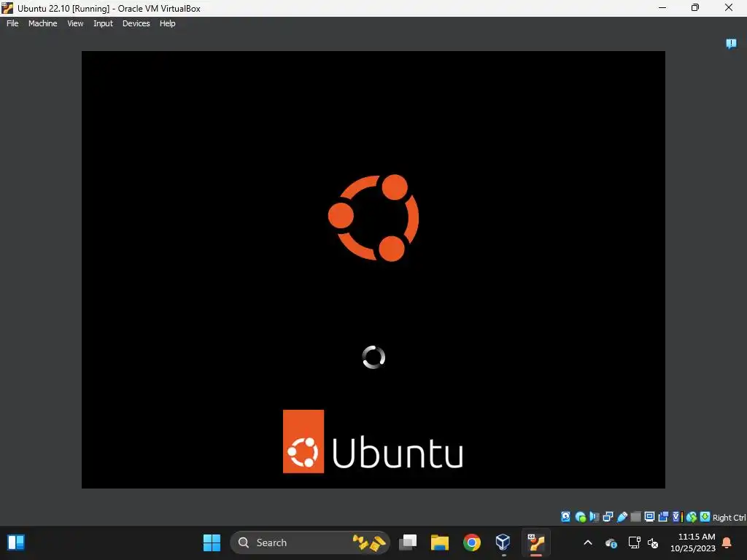This screenshot has width=747, height=560.
Task: Click the network adapter indicator icon
Action: [x=608, y=517]
